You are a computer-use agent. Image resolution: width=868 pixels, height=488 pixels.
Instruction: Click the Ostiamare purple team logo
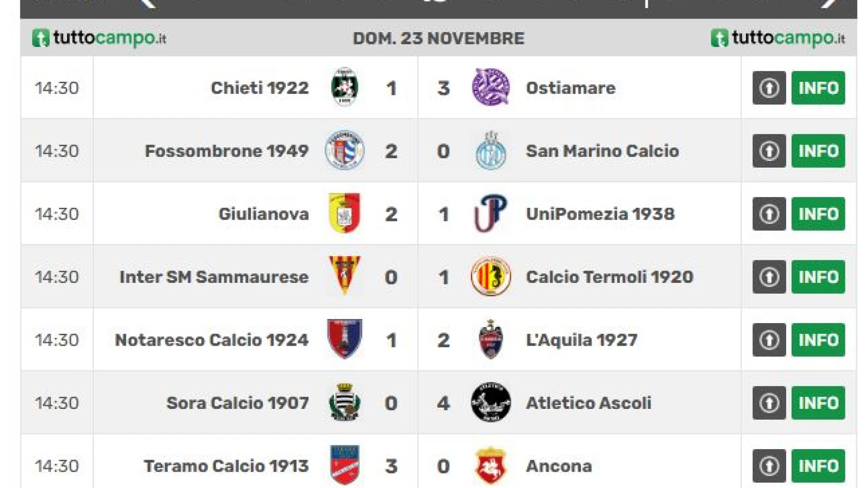[491, 87]
